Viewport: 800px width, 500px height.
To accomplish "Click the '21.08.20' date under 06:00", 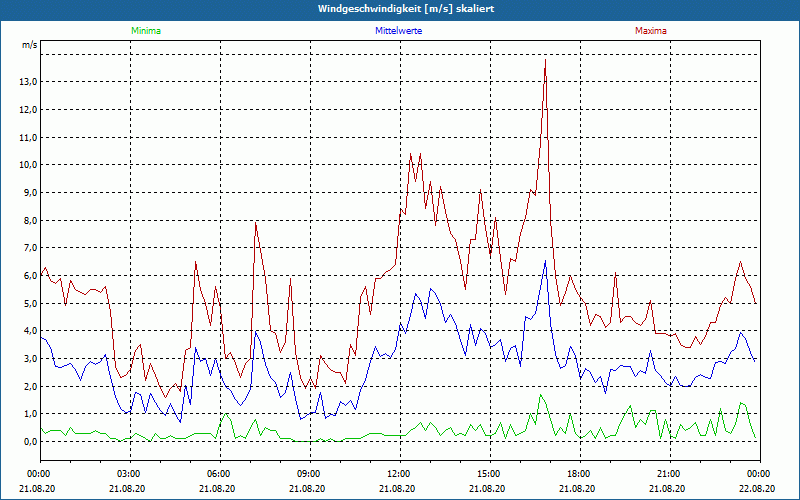I will [x=217, y=488].
